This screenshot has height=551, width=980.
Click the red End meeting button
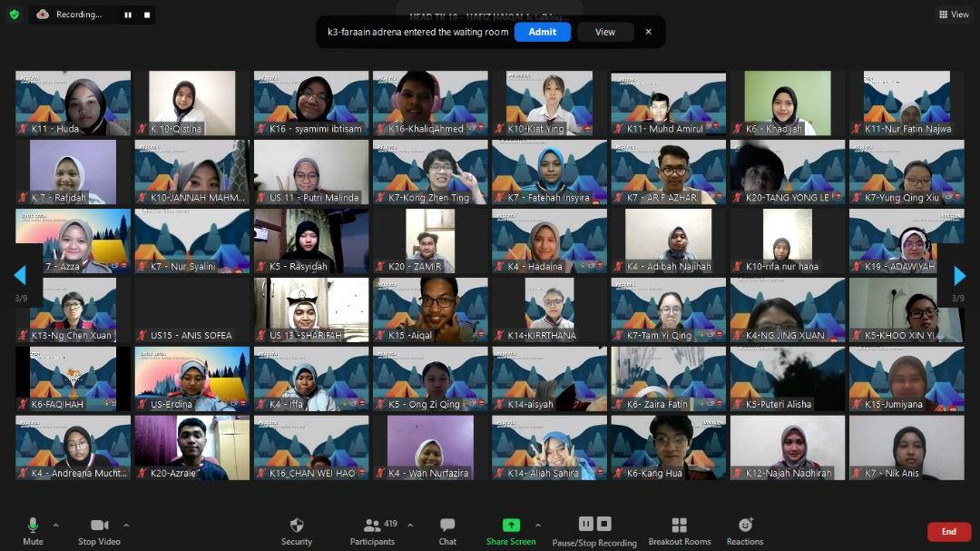point(948,532)
